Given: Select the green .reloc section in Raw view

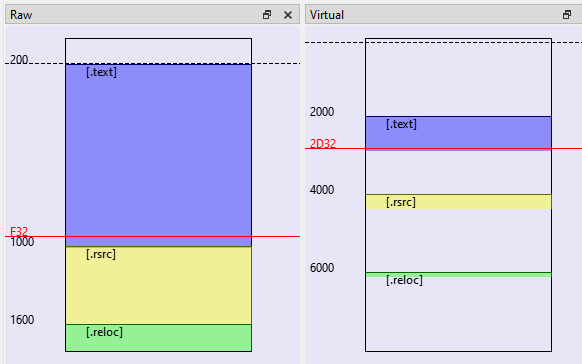Looking at the screenshot, I should click(158, 338).
